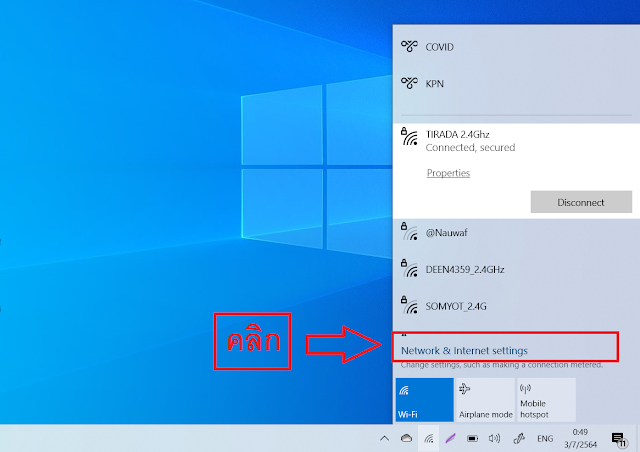Click the SOMYOT_2.4G Wi-Fi signal icon

click(409, 305)
